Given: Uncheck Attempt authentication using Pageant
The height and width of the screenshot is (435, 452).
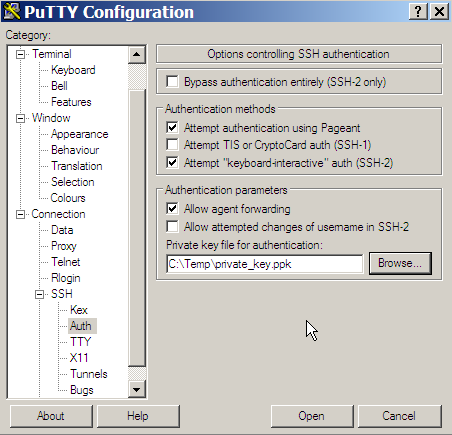Looking at the screenshot, I should click(172, 127).
